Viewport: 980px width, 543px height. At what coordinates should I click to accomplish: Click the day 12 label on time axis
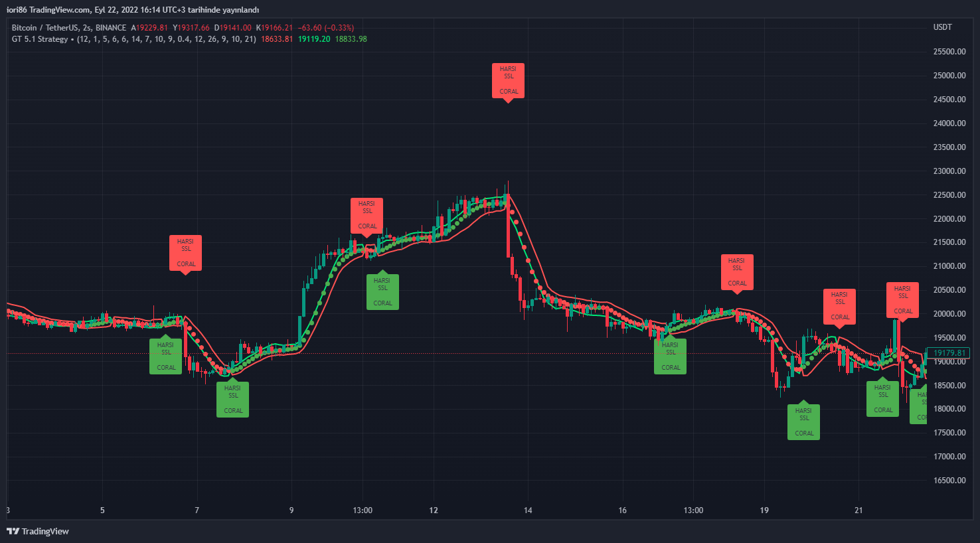[x=434, y=510]
